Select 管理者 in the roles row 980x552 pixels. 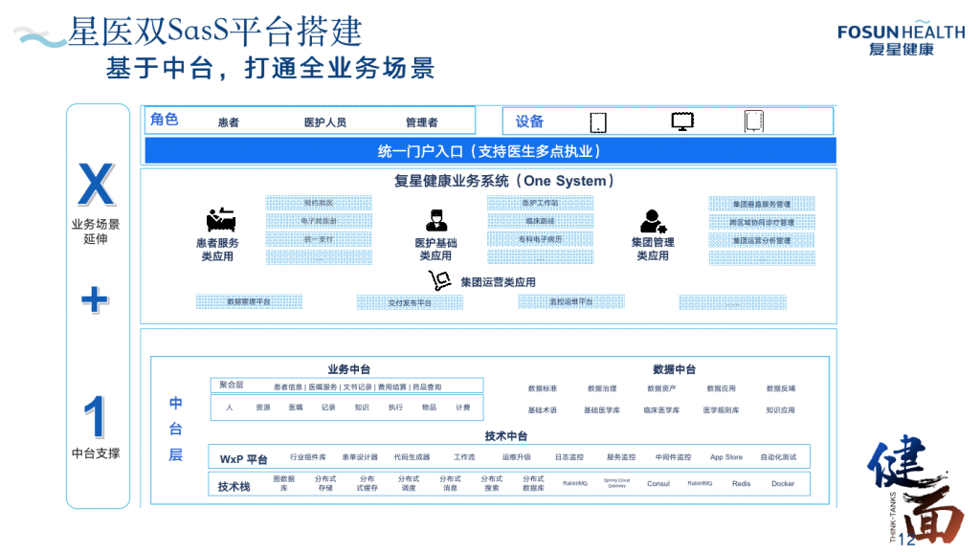tap(421, 122)
